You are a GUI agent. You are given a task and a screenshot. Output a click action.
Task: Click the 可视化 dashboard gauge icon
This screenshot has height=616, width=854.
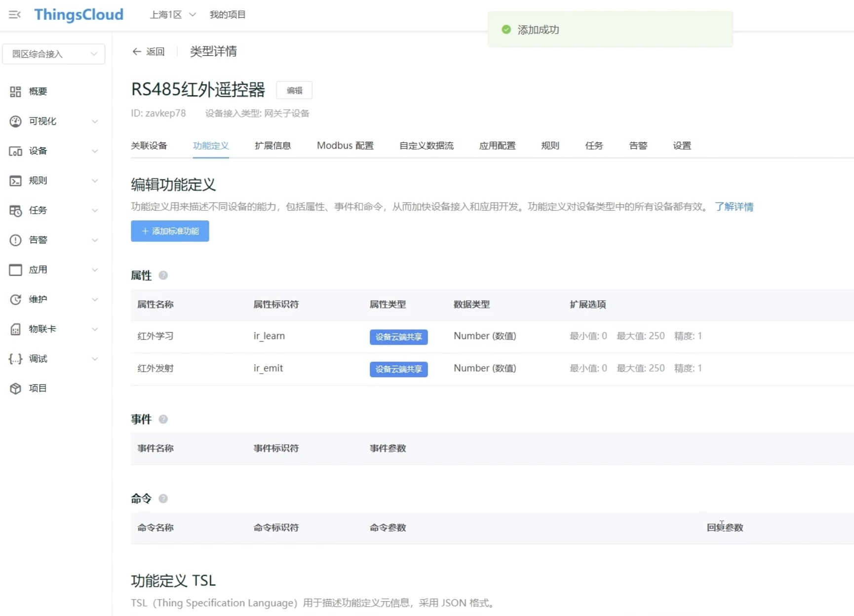pos(15,121)
